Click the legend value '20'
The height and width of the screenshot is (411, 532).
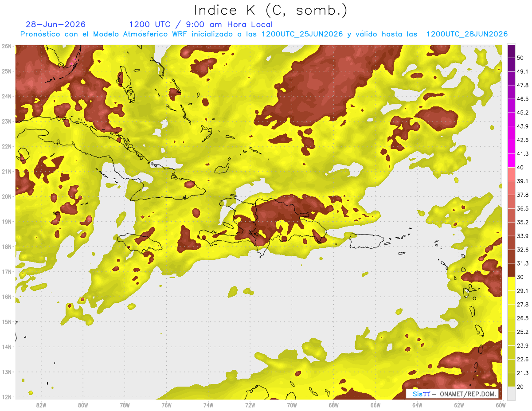[x=520, y=387]
